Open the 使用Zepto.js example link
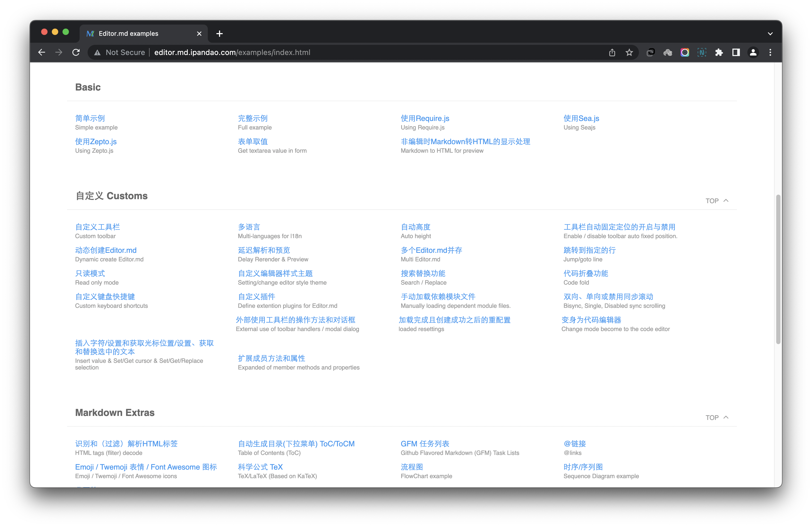This screenshot has height=527, width=812. click(x=96, y=141)
